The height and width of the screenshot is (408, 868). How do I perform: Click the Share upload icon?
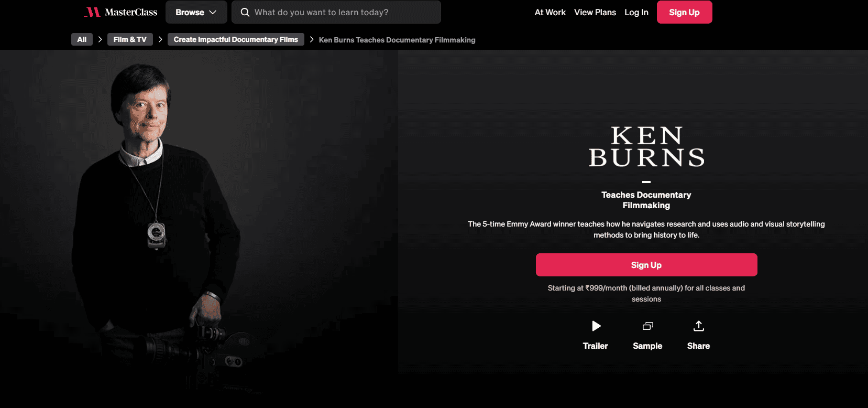[x=698, y=326]
